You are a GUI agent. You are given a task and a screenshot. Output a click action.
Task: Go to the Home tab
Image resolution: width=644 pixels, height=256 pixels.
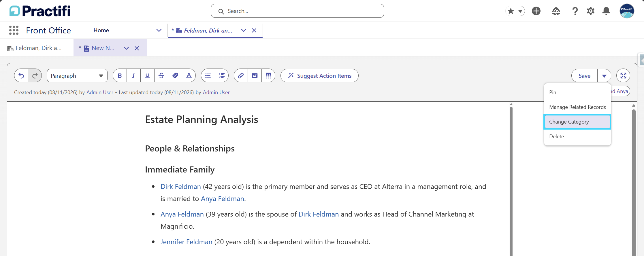[101, 30]
